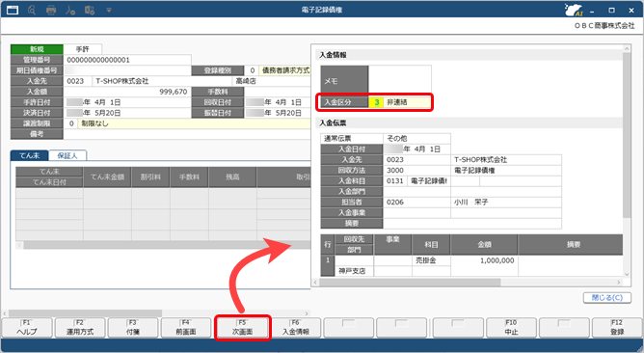Click the 閉じる(C) button
644x353 pixels.
point(607,297)
